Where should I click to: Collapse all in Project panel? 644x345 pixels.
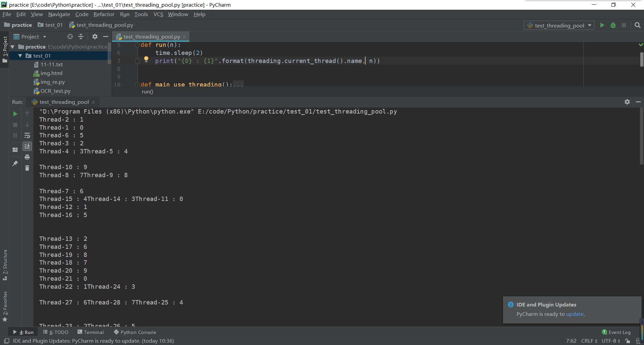click(81, 37)
